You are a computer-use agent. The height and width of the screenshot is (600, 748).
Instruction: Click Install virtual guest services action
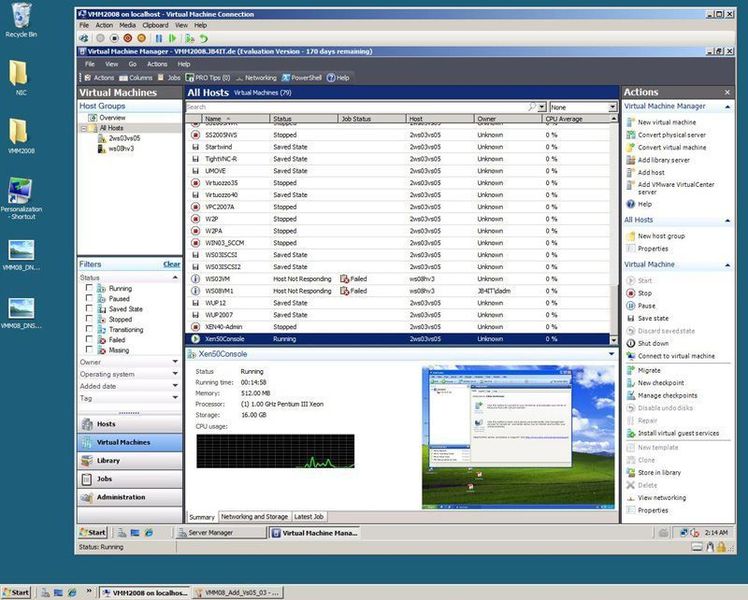tap(673, 433)
